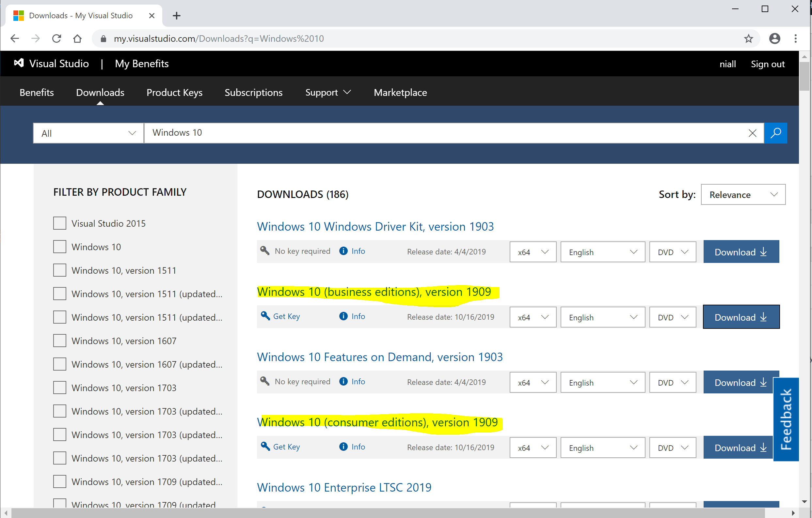Click Info icon for Features on Demand 1903
812x518 pixels.
pyautogui.click(x=343, y=381)
